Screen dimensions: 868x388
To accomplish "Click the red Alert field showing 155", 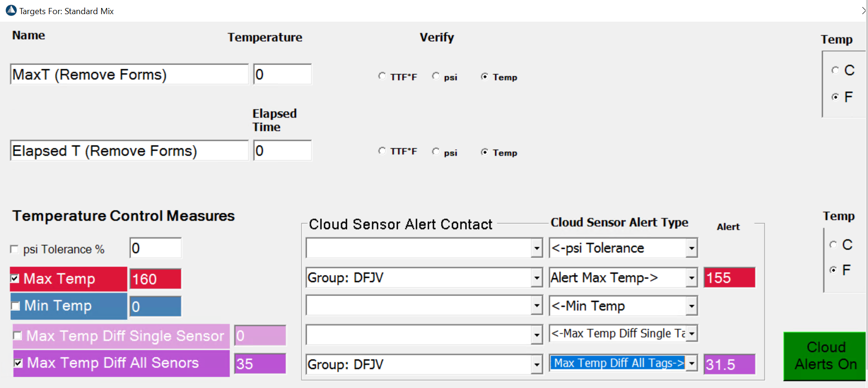I will tap(729, 278).
